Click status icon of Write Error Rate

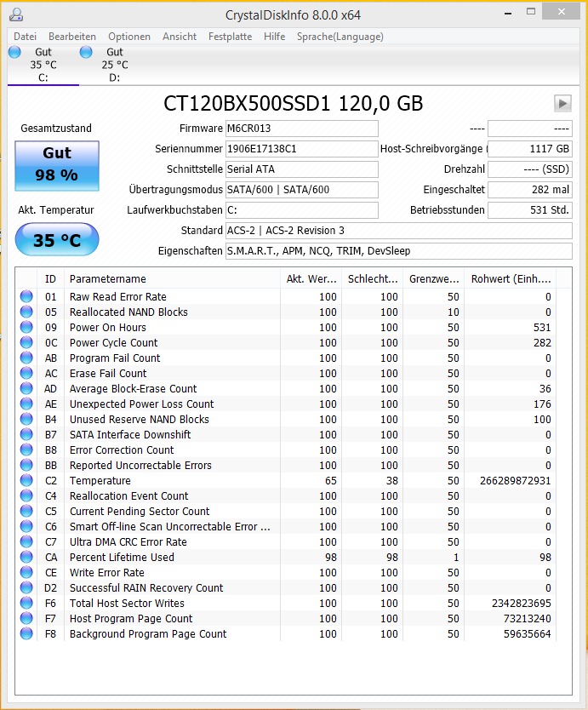(x=26, y=572)
